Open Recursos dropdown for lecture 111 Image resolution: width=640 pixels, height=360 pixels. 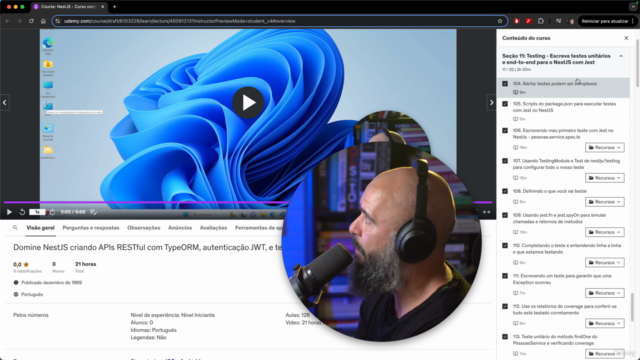[604, 293]
